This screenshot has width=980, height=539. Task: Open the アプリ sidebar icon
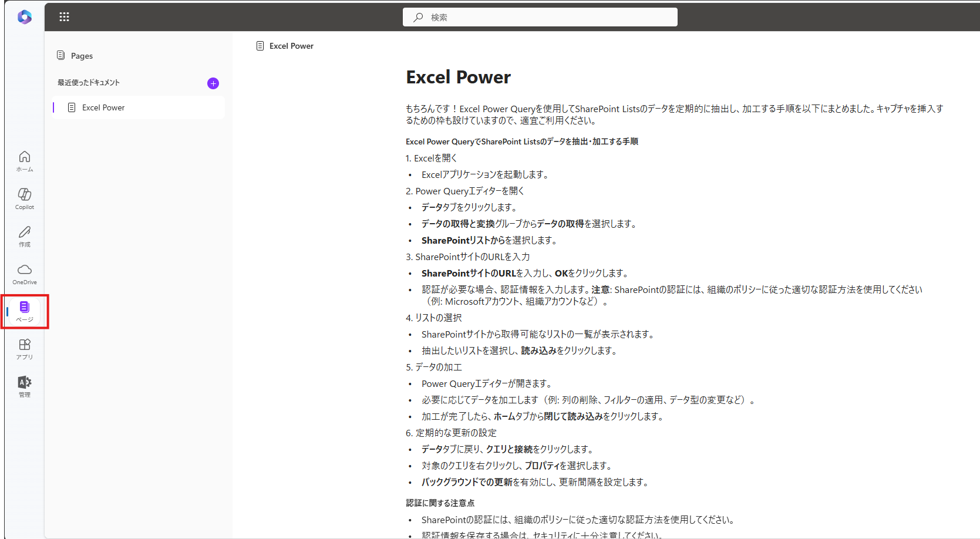coord(24,349)
